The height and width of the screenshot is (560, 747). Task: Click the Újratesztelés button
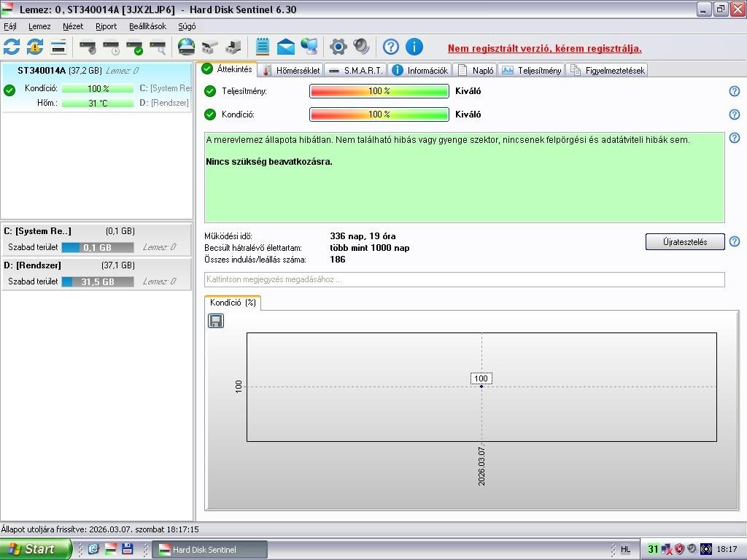pos(685,242)
